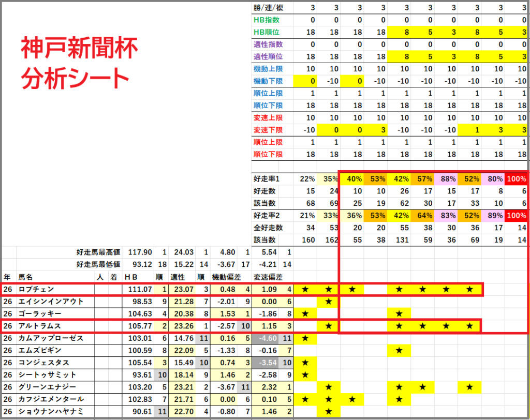Select horse name ショウナンハヤナミ
The width and height of the screenshot is (530, 420).
[x=51, y=412]
